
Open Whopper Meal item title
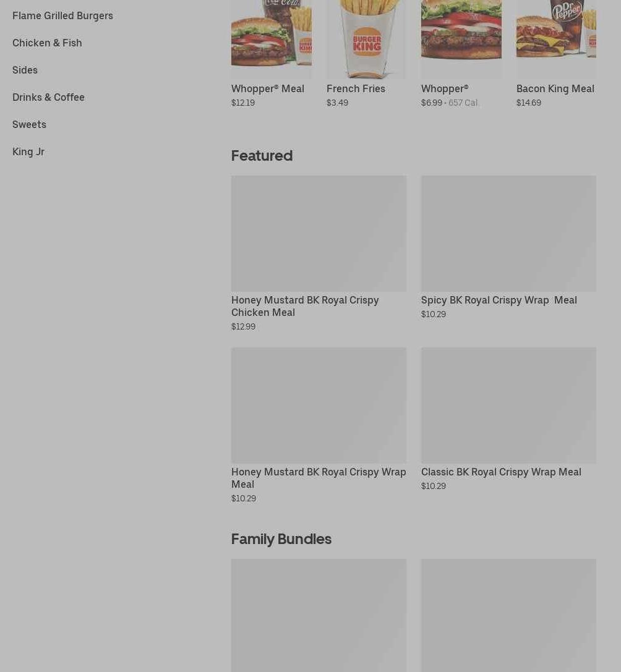pos(268,89)
